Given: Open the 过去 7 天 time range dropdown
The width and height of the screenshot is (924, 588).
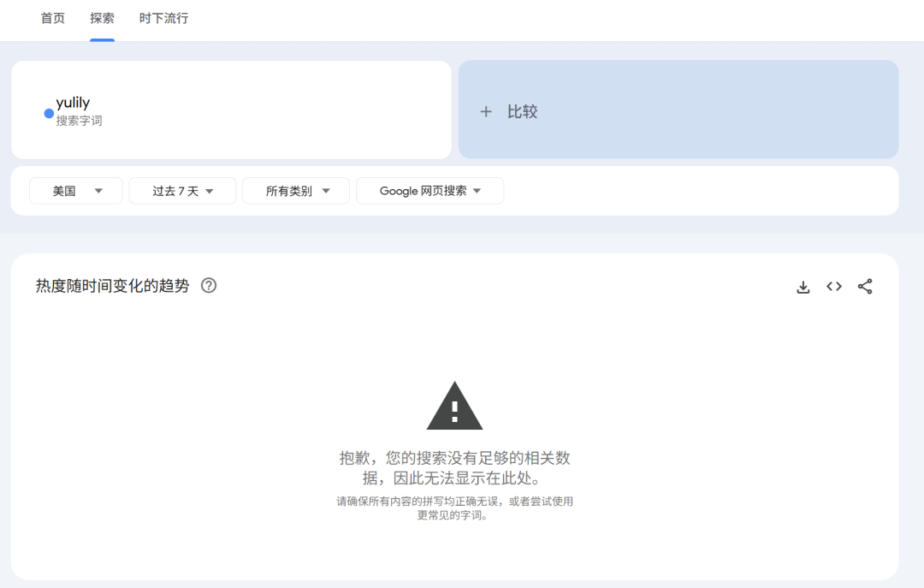Looking at the screenshot, I should (x=182, y=191).
